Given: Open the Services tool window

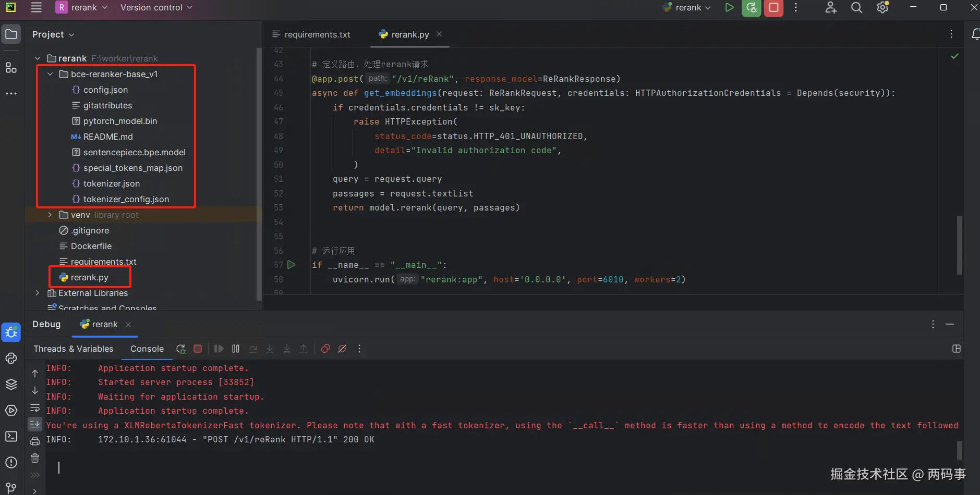Looking at the screenshot, I should point(11,411).
